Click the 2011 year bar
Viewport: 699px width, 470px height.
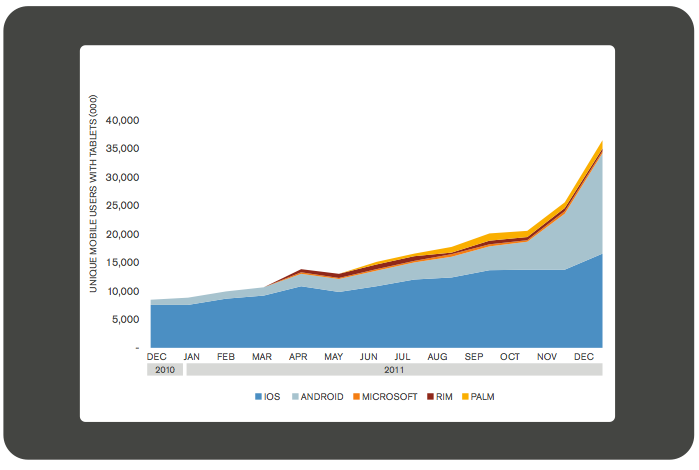pyautogui.click(x=395, y=370)
